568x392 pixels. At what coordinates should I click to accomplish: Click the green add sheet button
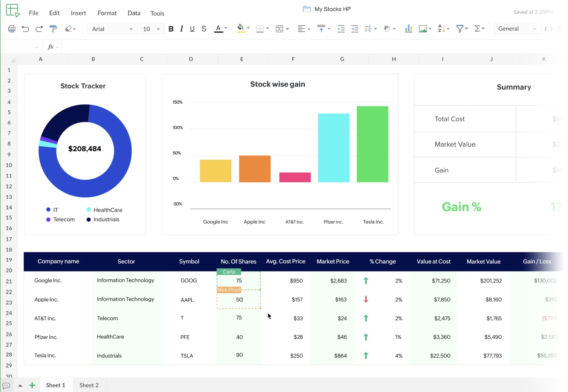point(32,385)
